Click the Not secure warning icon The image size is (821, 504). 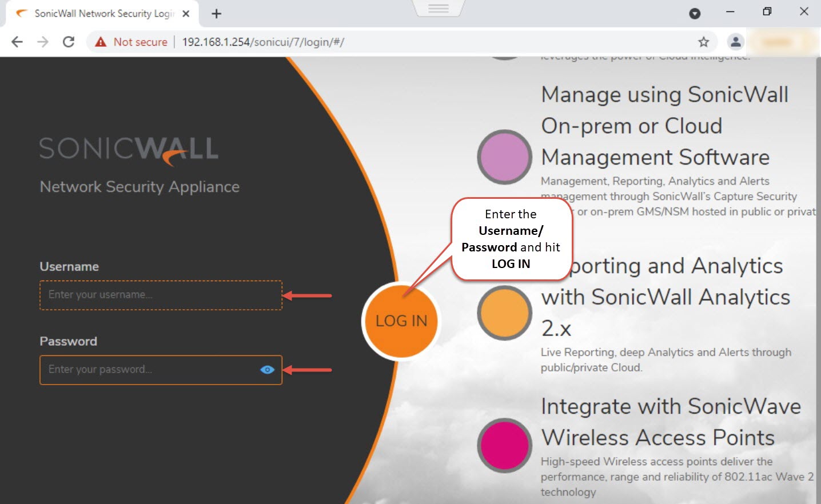(x=101, y=42)
